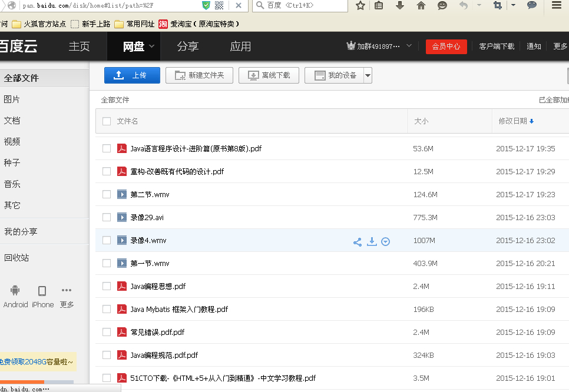569x392 pixels.
Task: Sort by 修改日期 column arrow
Action: [x=531, y=121]
